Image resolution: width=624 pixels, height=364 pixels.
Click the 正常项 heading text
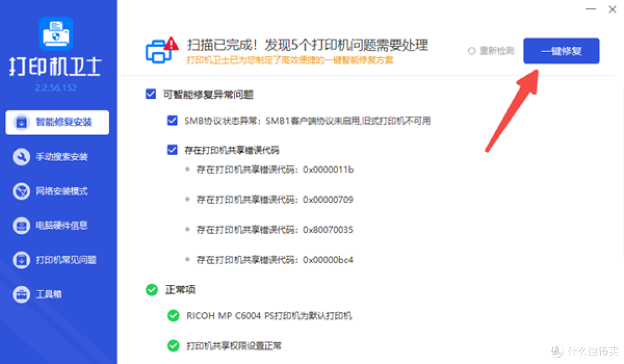pyautogui.click(x=180, y=289)
